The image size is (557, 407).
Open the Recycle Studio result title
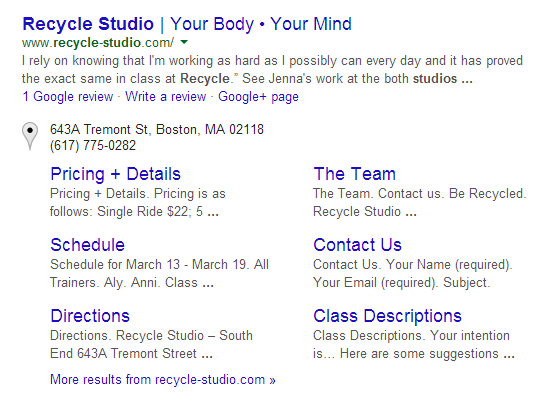187,24
